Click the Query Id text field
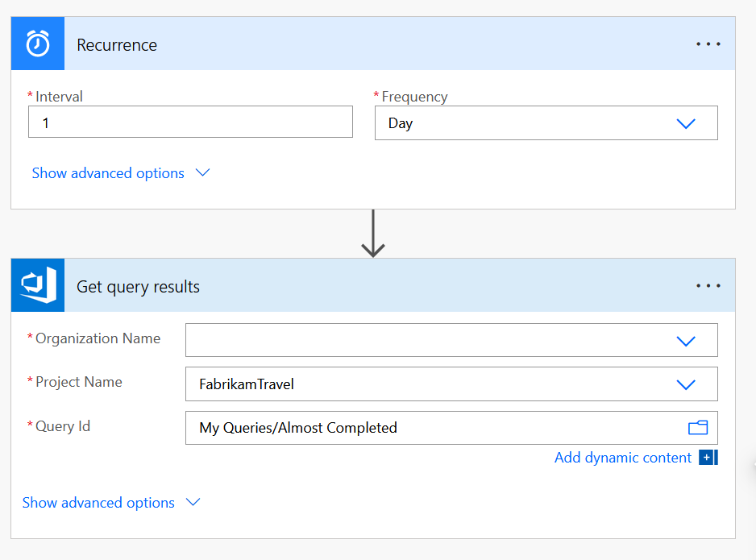 point(435,428)
